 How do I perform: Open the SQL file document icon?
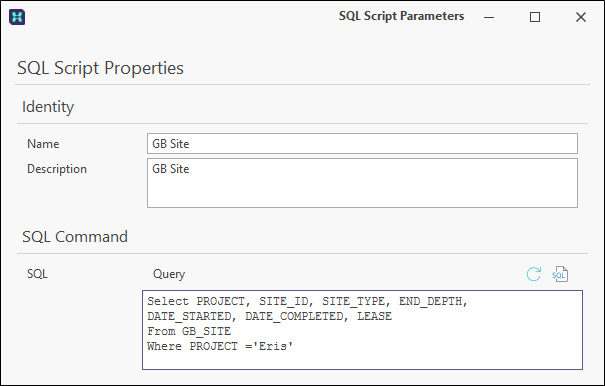coord(560,274)
